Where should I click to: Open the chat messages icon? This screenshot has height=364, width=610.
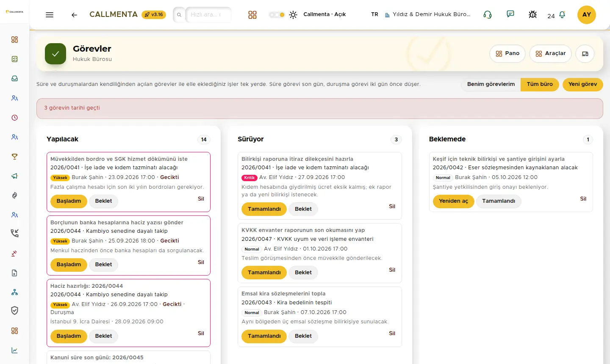click(510, 14)
